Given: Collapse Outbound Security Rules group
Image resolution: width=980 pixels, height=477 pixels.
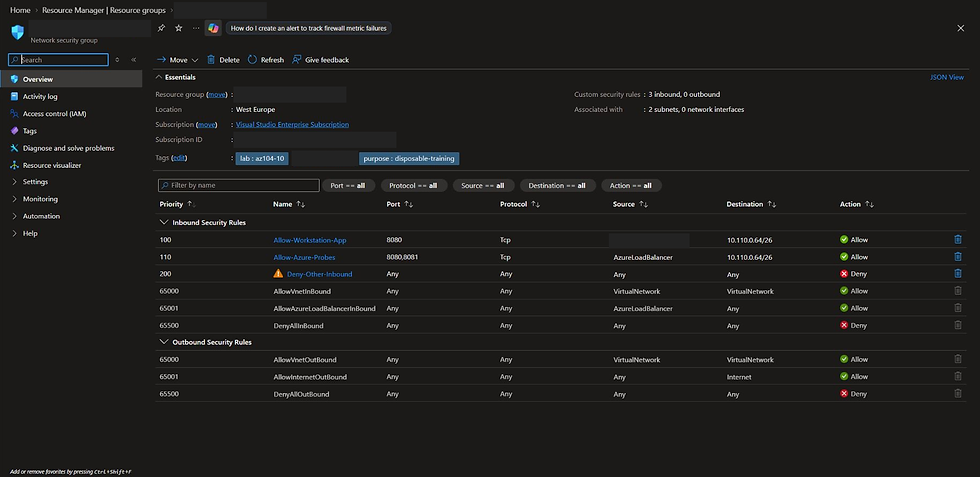Looking at the screenshot, I should pos(164,342).
